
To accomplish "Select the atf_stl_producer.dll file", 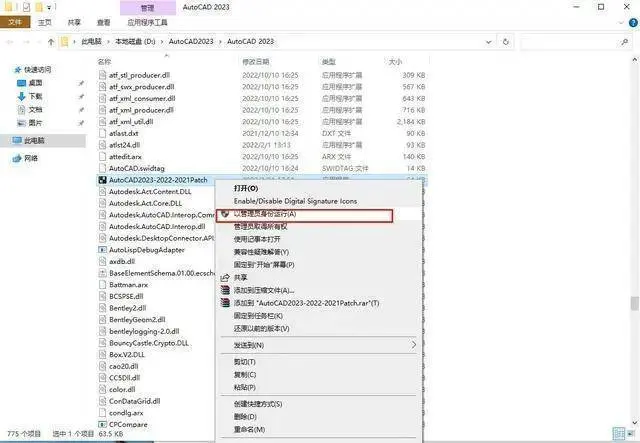I will pos(139,75).
